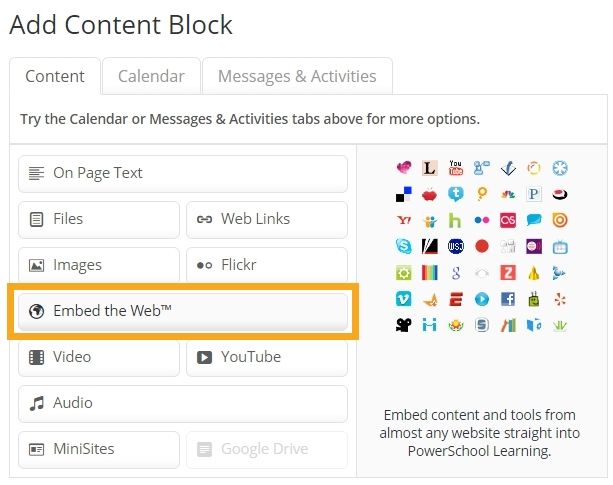
Task: Click the Last.fm logo icon
Action: click(508, 220)
